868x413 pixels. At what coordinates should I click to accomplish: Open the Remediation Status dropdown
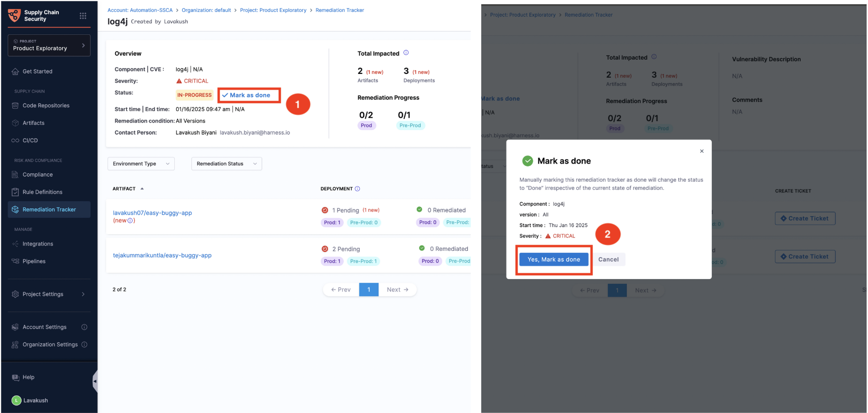tap(226, 164)
